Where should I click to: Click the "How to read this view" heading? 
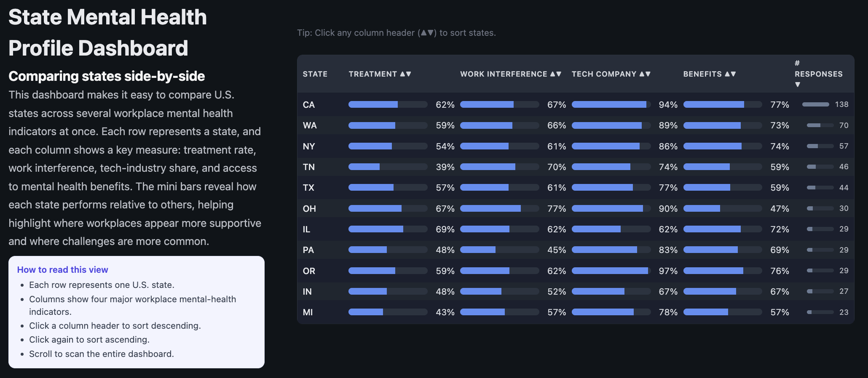[62, 270]
